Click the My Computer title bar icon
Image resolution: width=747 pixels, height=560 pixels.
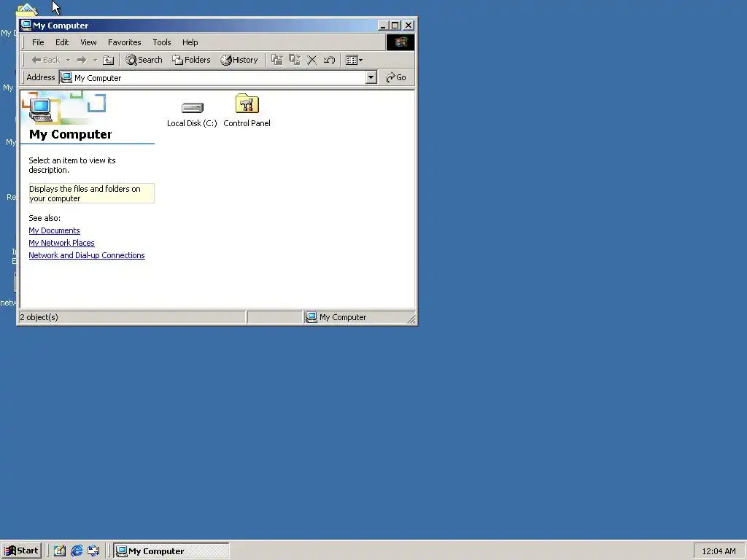point(26,26)
